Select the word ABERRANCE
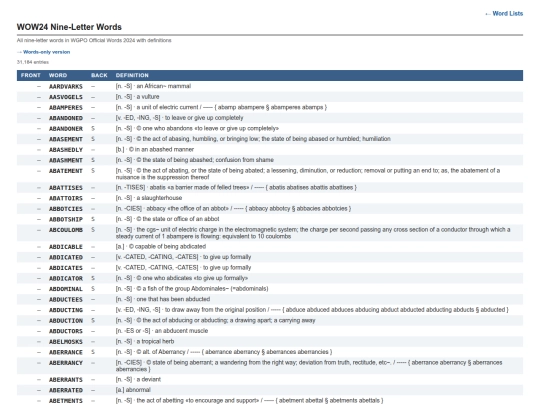 [x=66, y=352]
